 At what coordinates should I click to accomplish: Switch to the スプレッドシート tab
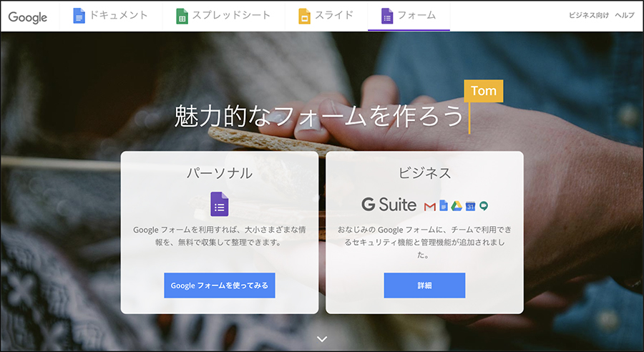231,15
